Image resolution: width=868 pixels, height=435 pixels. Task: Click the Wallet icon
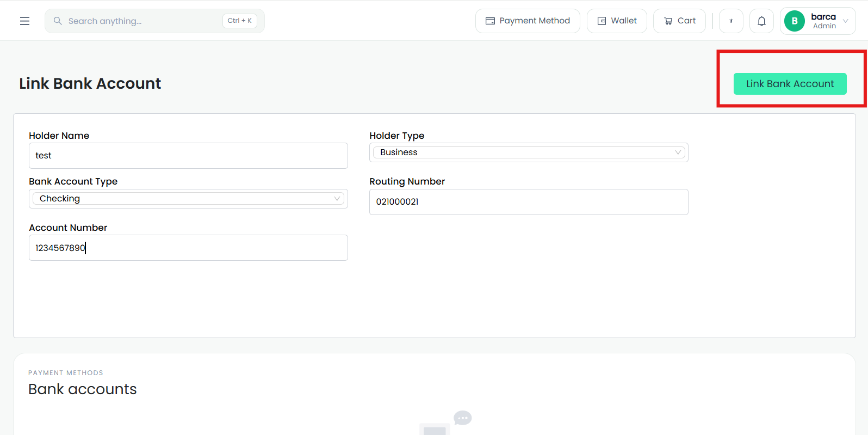[602, 21]
